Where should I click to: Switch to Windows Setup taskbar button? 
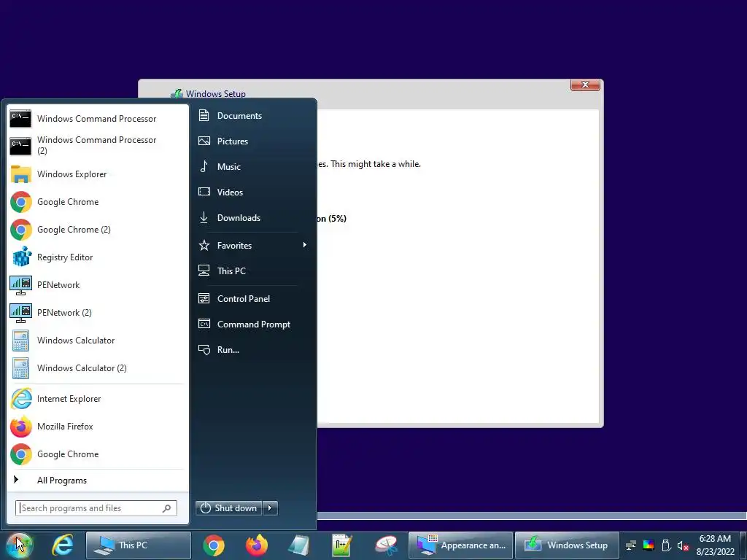coord(567,545)
